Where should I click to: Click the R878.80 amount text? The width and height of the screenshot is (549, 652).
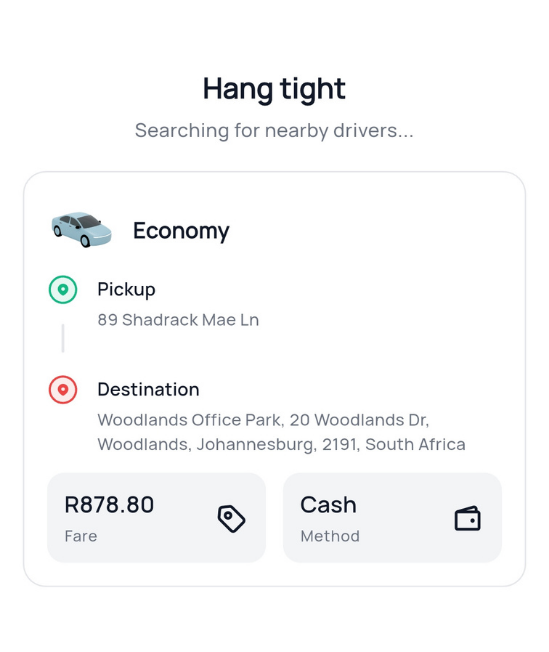coord(109,505)
